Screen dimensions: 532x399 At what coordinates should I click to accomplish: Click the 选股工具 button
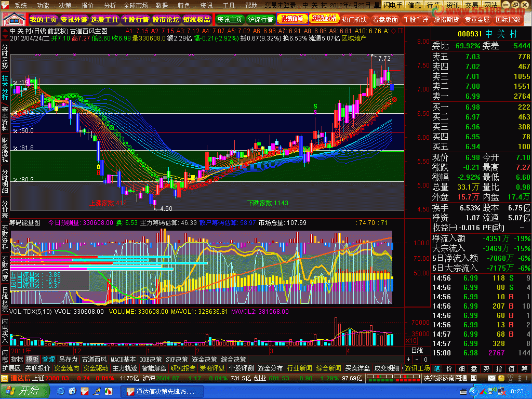click(x=104, y=19)
